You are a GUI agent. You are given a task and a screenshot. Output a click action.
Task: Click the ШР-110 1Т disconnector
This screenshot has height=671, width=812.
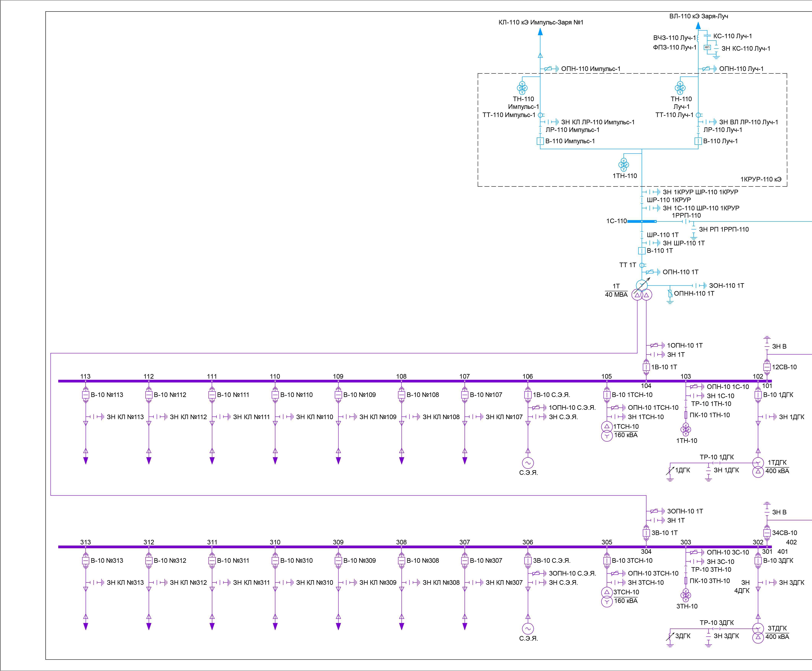point(642,235)
